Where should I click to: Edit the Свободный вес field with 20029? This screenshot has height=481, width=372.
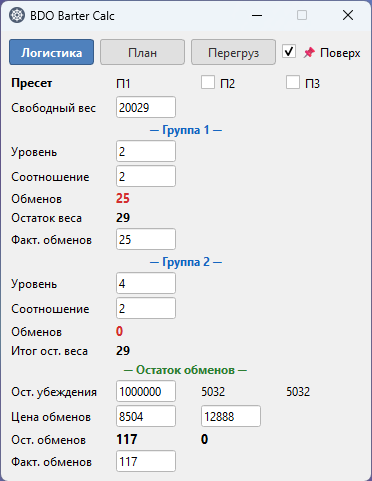tap(146, 107)
